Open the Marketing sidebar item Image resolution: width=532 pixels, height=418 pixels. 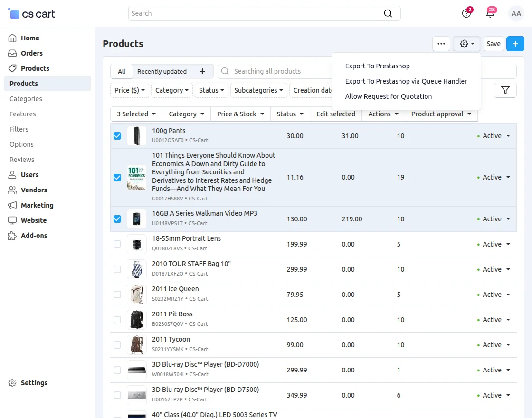tap(36, 205)
